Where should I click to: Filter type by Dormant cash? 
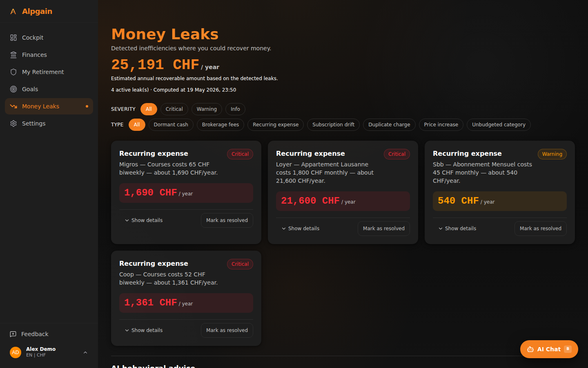[x=171, y=125]
